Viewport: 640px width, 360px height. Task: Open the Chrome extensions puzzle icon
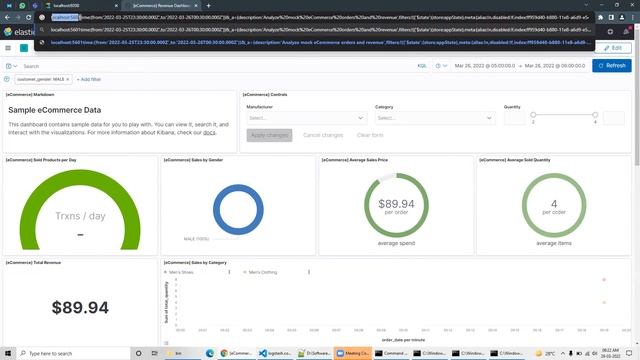[x=601, y=18]
